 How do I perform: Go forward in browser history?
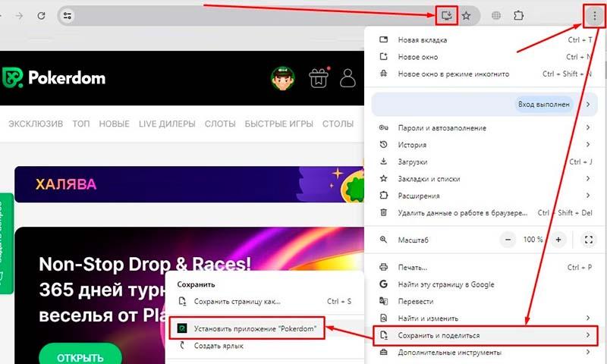[x=19, y=16]
